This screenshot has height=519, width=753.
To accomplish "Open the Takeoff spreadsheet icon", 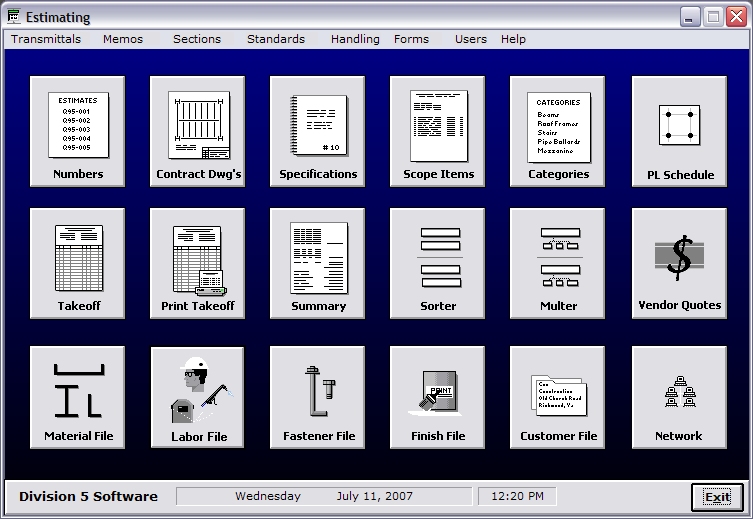I will click(x=78, y=263).
